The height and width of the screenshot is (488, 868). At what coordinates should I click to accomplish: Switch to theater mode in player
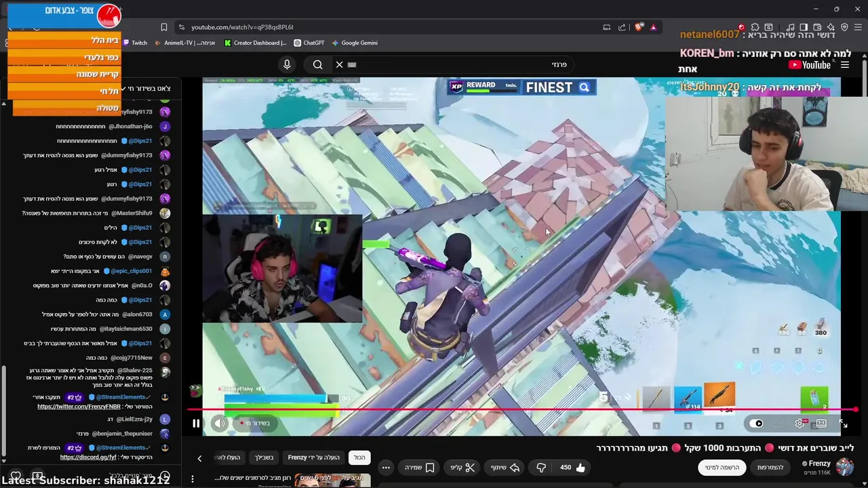tap(821, 424)
